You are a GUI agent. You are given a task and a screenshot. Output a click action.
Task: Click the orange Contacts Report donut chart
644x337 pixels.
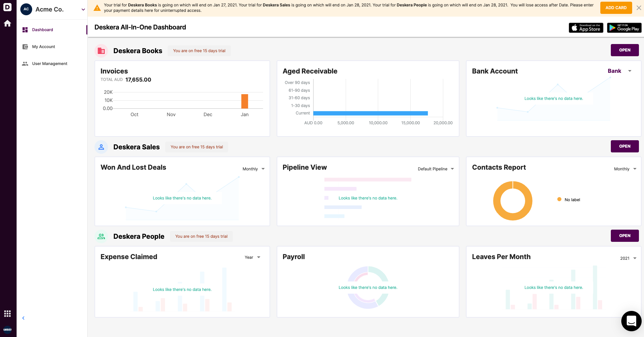click(x=513, y=201)
